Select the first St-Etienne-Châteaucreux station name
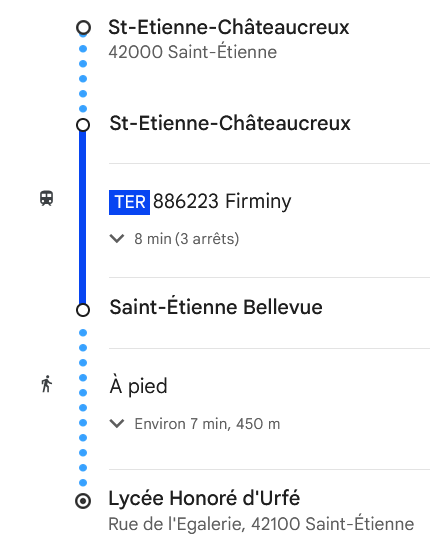The width and height of the screenshot is (430, 536). 229,27
